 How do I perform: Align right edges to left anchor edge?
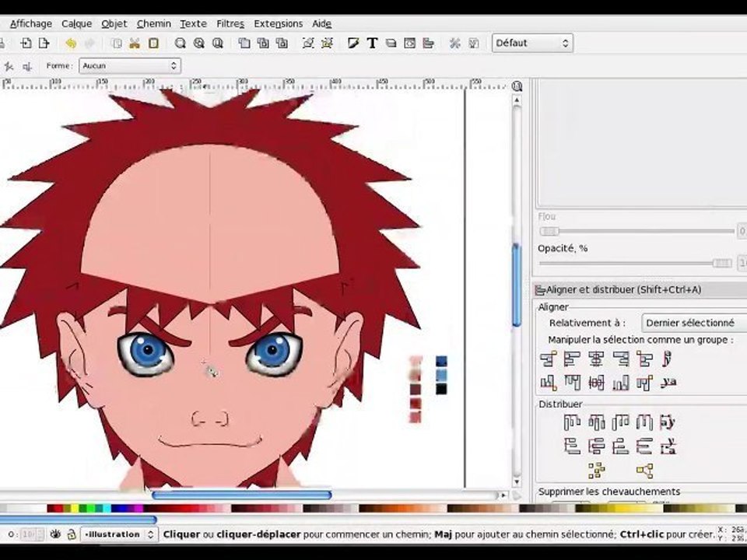(x=549, y=359)
